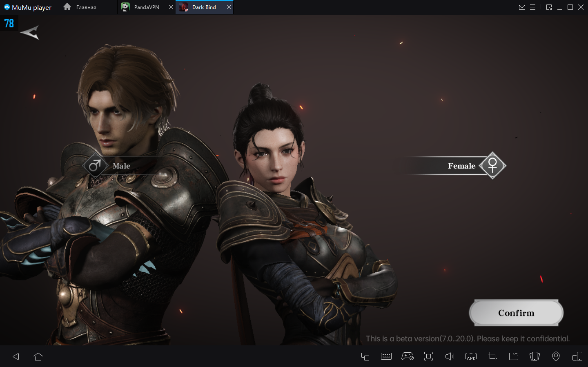588x367 pixels.
Task: Take a screenshot with crop tool
Action: pos(492,356)
